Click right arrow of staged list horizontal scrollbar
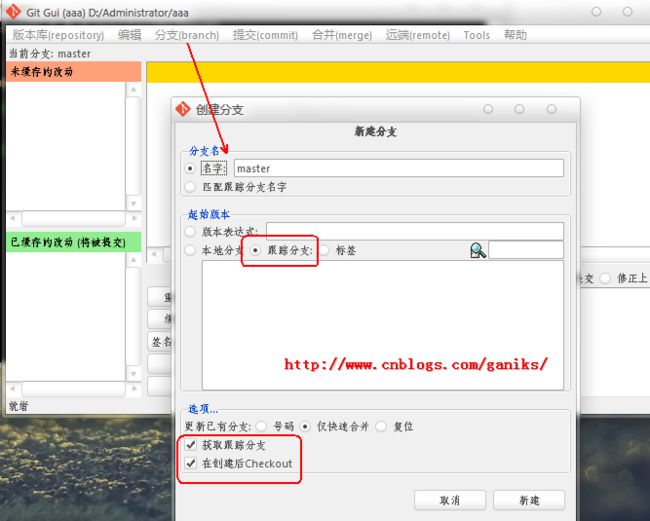Viewport: 650px width, 521px height. coord(134,389)
